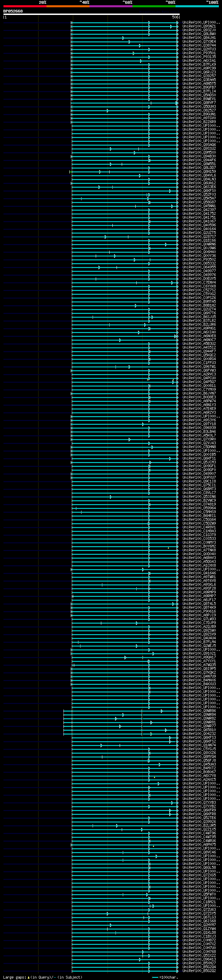This screenshot has width=222, height=980.
Task: Open hit UniRef100_Q38744
Action: click(199, 45)
